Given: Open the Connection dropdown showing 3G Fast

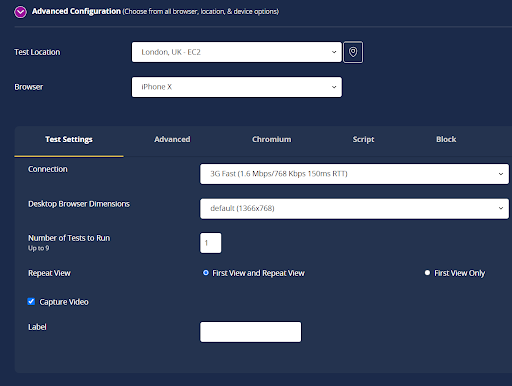Looking at the screenshot, I should [354, 174].
